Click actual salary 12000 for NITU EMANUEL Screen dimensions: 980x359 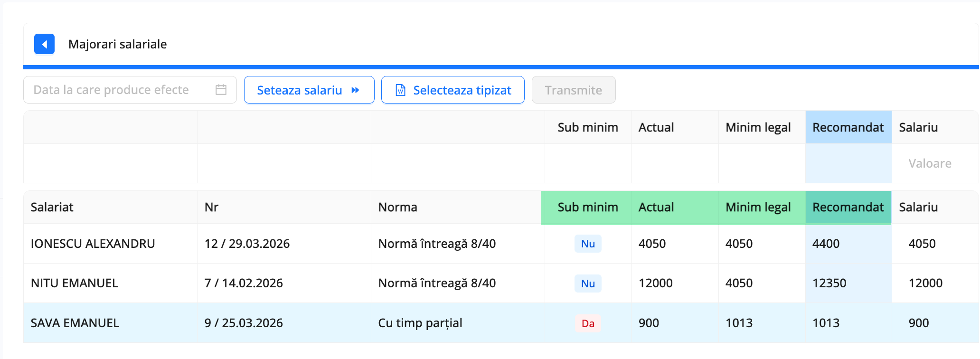point(655,283)
